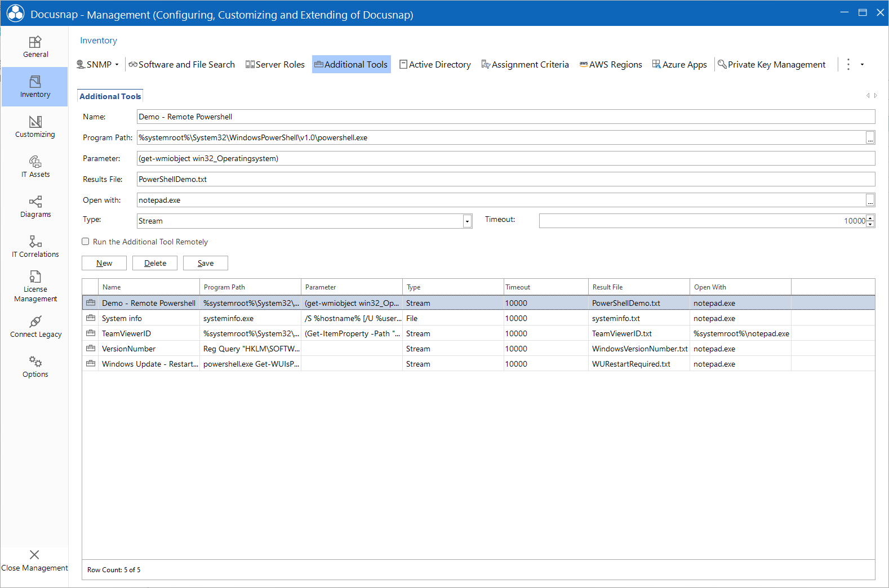The height and width of the screenshot is (588, 889).
Task: Open Private Key Management
Action: click(772, 64)
